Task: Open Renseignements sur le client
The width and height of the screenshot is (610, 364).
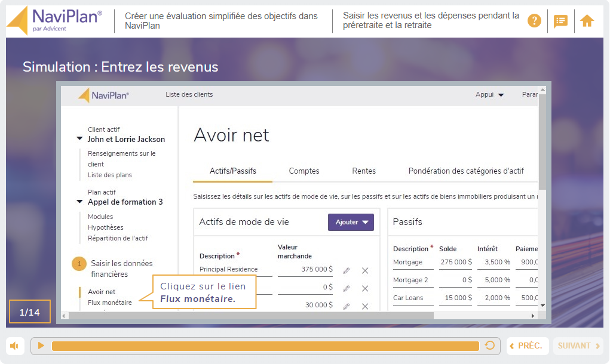Action: coord(122,159)
